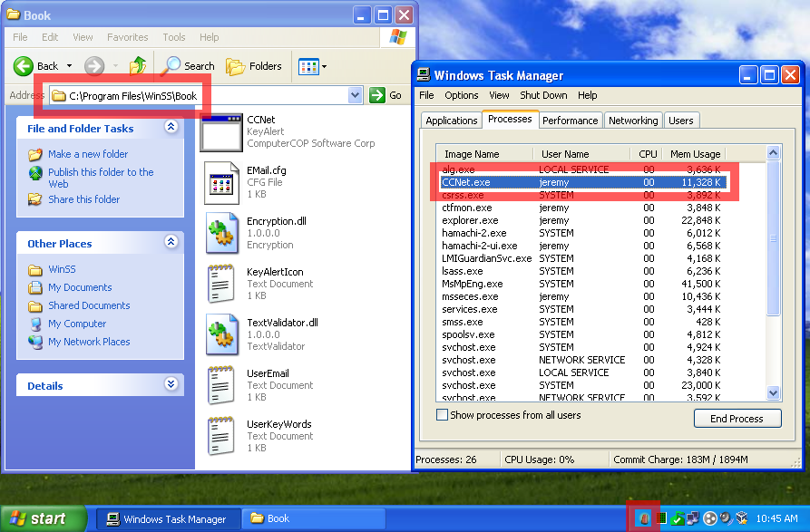Click the green Back arrow
The height and width of the screenshot is (532, 810).
(24, 65)
